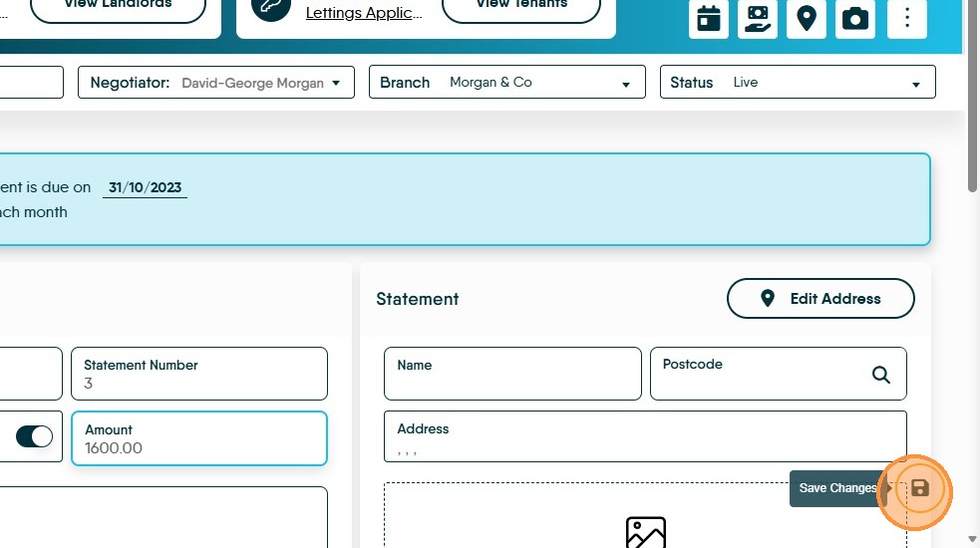Click the View Landlords button
This screenshot has height=548, width=980.
pyautogui.click(x=118, y=6)
